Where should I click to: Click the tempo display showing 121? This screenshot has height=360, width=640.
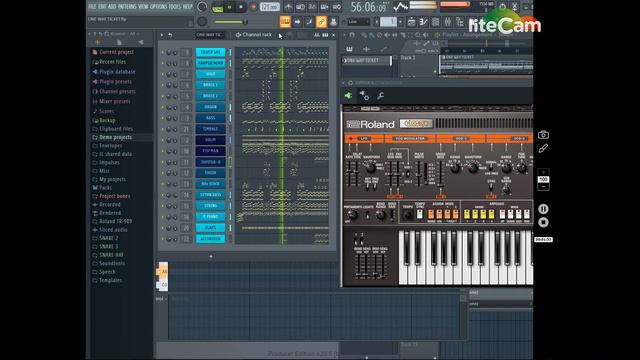point(269,7)
